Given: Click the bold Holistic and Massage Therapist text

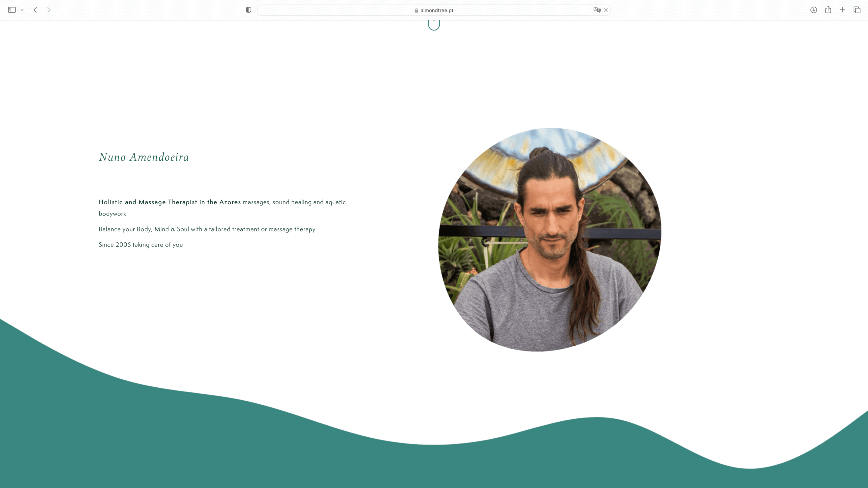Looking at the screenshot, I should click(x=169, y=202).
